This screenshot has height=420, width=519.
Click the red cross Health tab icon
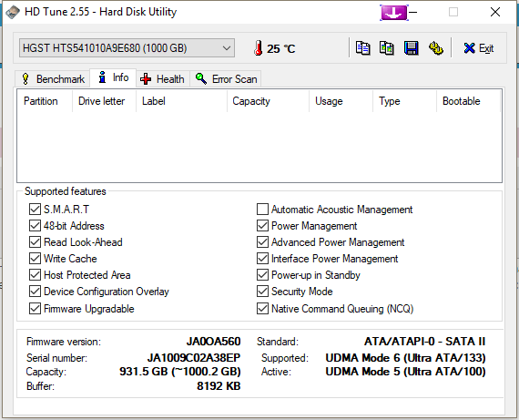tap(146, 79)
